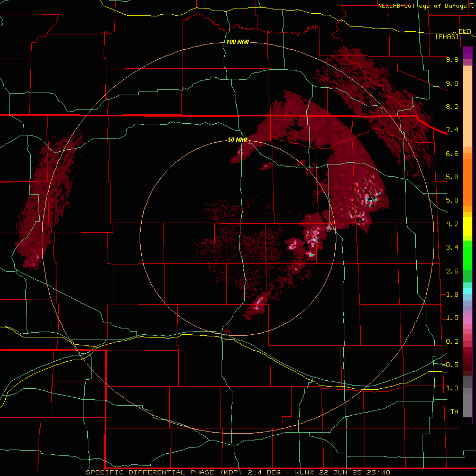
Task: Click the 1.8 value on the color scale
Action: coord(452,295)
